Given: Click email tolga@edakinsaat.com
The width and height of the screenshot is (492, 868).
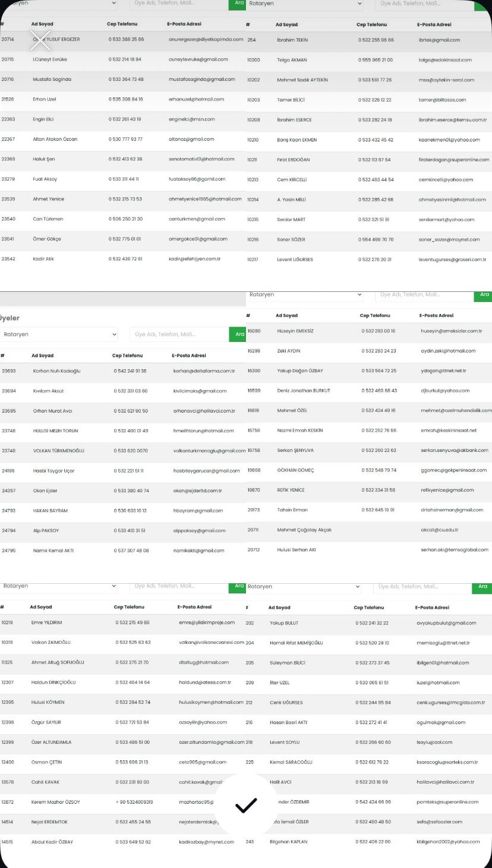Looking at the screenshot, I should click(444, 60).
